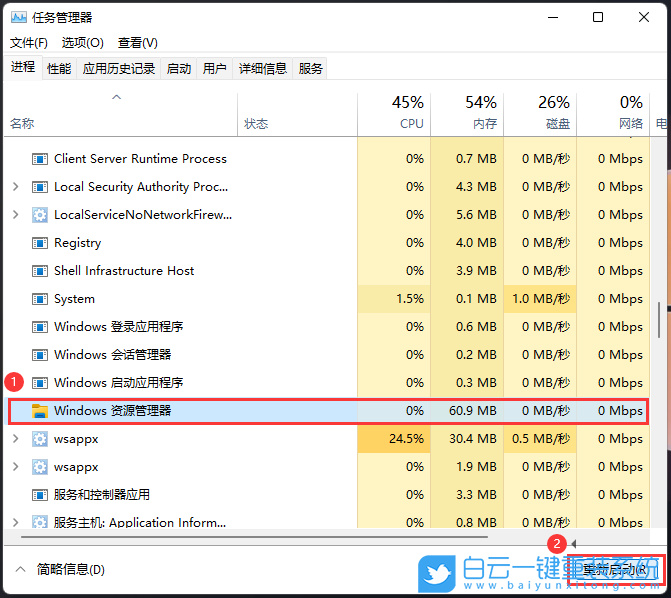
Task: Select the 进程 tab
Action: click(x=23, y=67)
